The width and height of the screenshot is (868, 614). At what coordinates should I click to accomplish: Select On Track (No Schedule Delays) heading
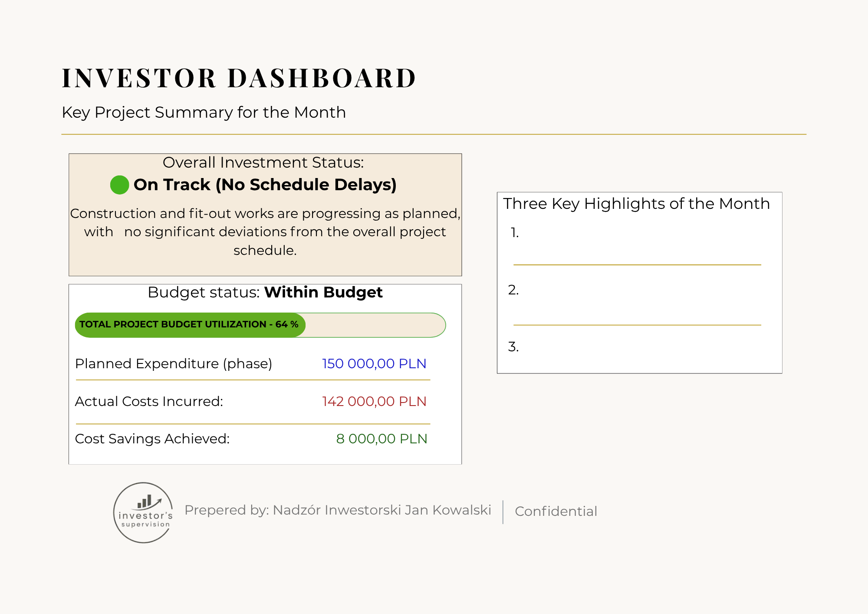point(265,185)
